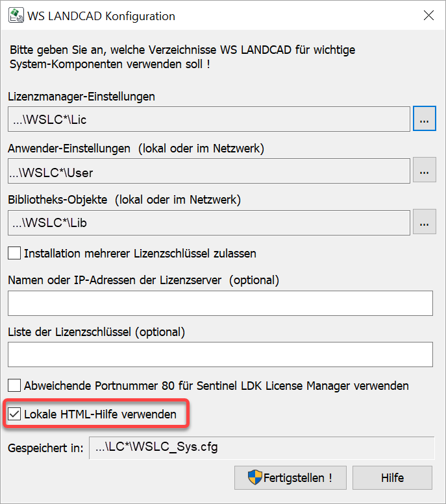This screenshot has width=446, height=504.
Task: Uncheck Lokale HTML-Hilfe verwenden
Action: (14, 414)
